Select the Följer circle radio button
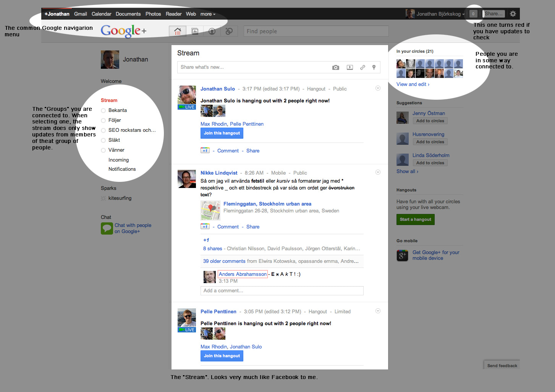 click(x=103, y=121)
